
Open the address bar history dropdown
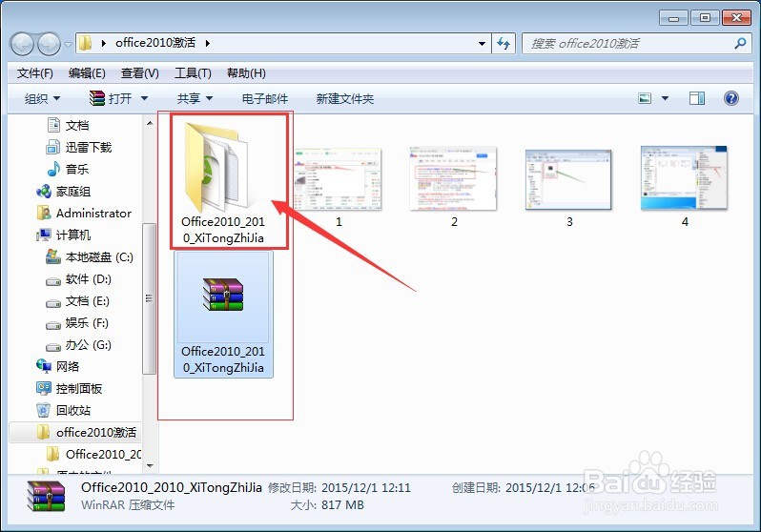(482, 43)
